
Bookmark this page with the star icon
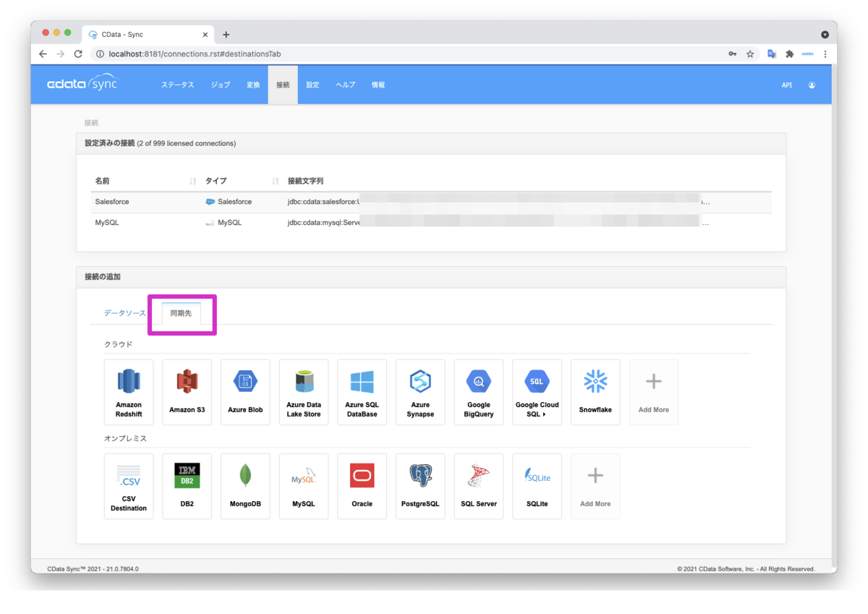point(750,54)
